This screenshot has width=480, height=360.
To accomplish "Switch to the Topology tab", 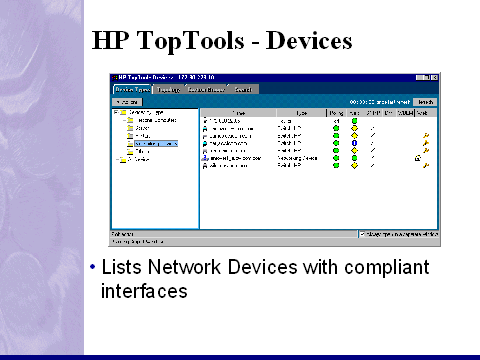I will [x=169, y=90].
